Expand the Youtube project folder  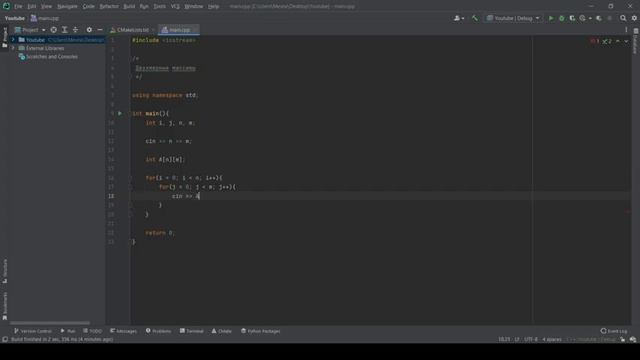click(x=13, y=40)
